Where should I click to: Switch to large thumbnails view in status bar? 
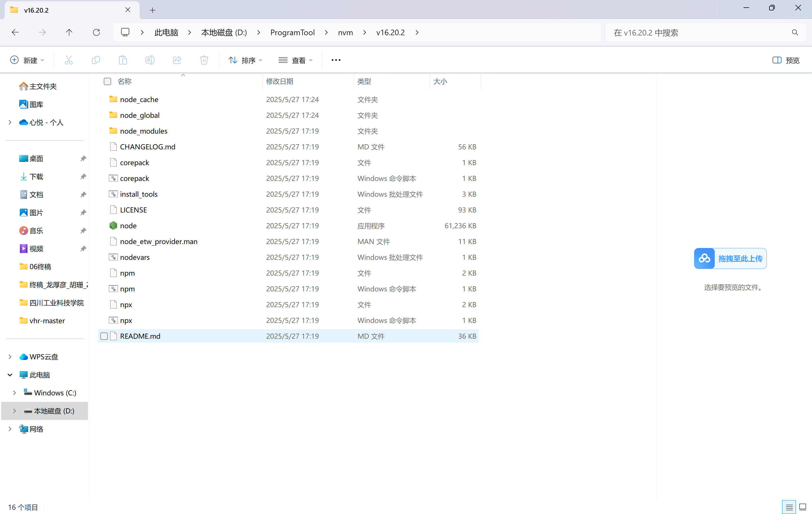pos(803,507)
